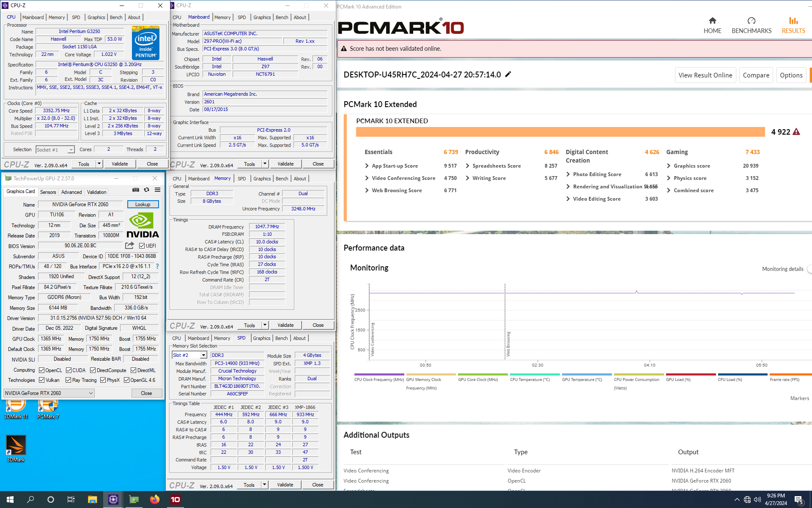The image size is (812, 508).
Task: Click the CPU Clock Frequency purple legend swatch
Action: click(x=379, y=375)
